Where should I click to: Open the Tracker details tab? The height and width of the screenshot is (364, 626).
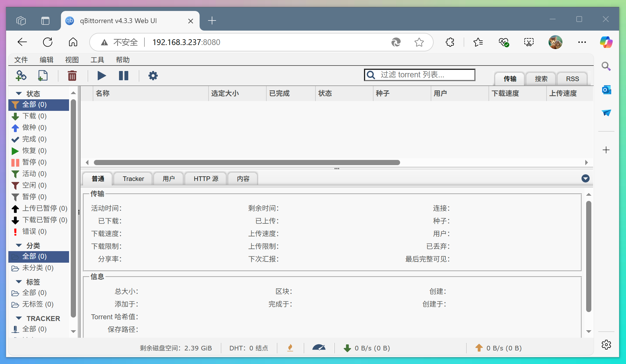pyautogui.click(x=133, y=178)
